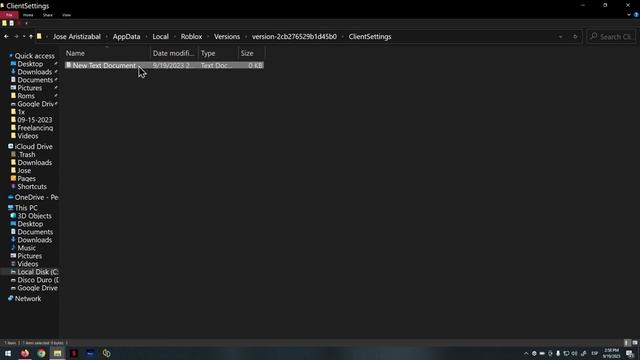Open the 1x folder in sidebar
The height and width of the screenshot is (360, 640).
(x=21, y=112)
